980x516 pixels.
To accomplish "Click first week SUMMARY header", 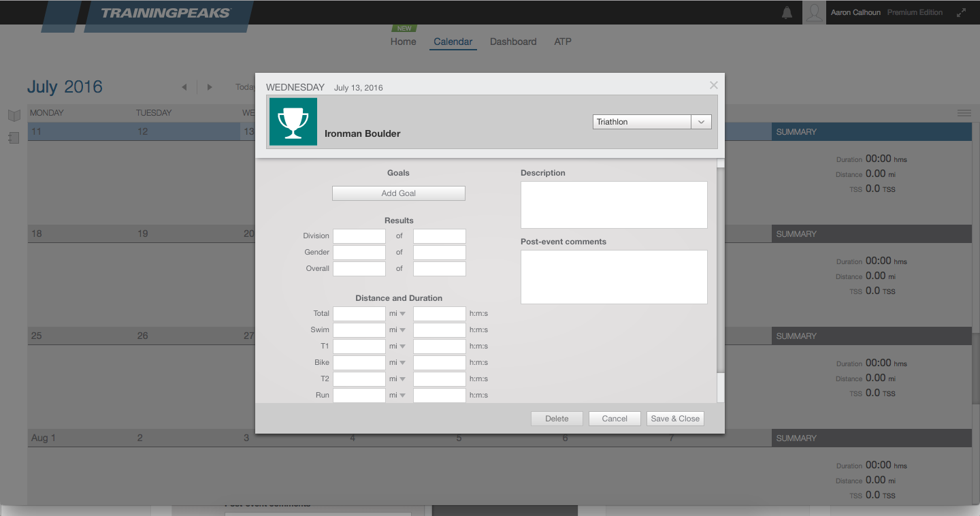I will coord(872,132).
